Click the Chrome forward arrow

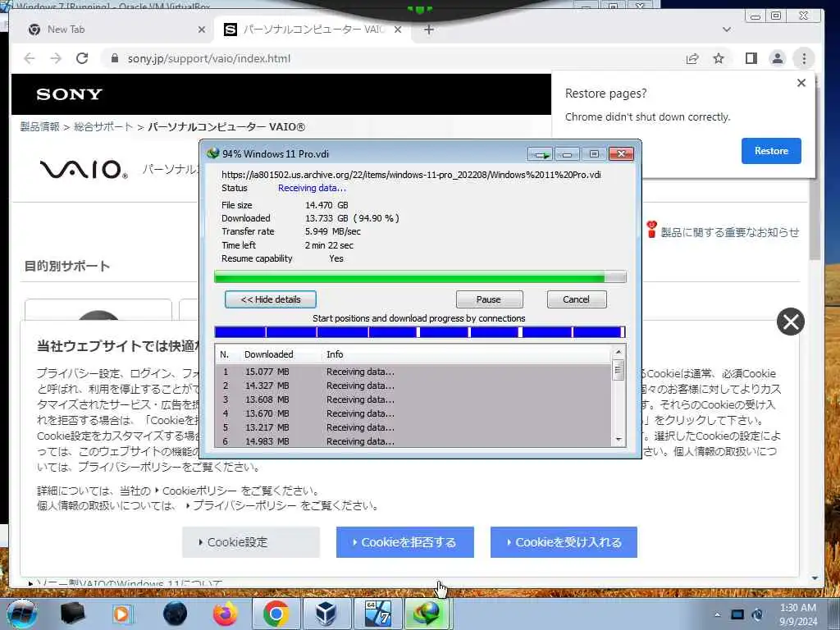(x=56, y=58)
